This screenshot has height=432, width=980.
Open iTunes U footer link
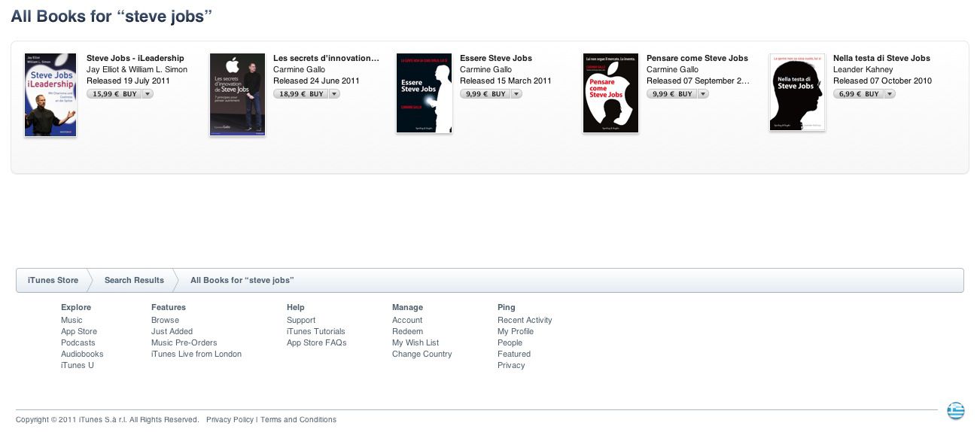(78, 365)
